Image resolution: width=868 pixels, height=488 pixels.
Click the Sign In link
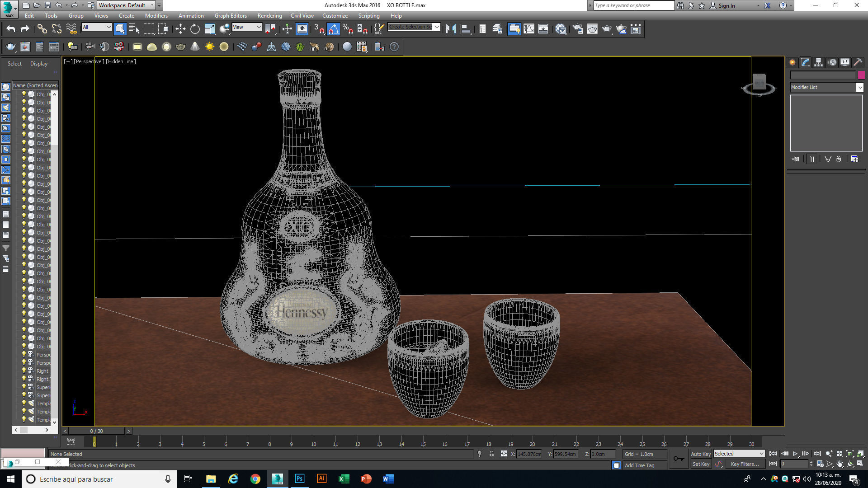[726, 6]
